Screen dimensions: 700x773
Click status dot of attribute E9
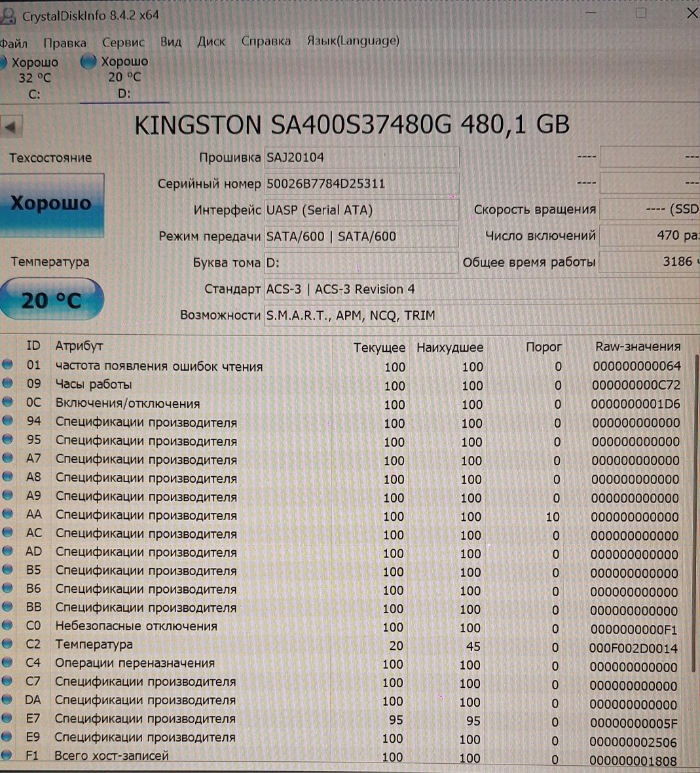[x=7, y=736]
